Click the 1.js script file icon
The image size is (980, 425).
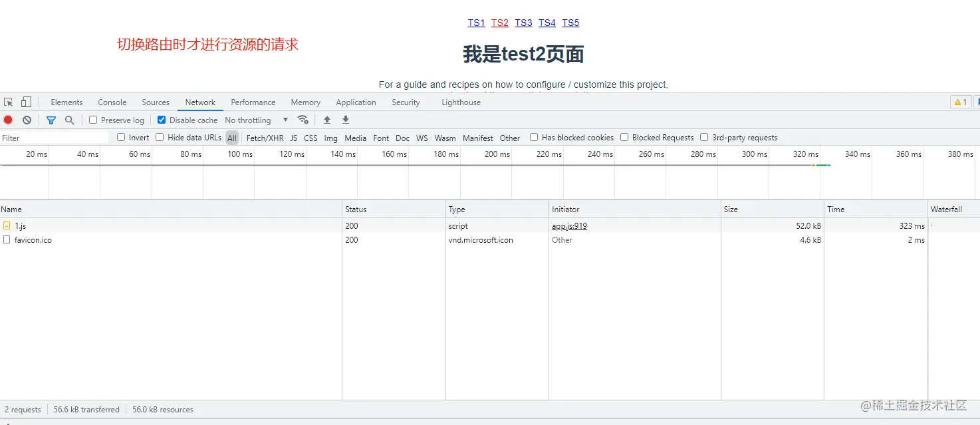[7, 226]
